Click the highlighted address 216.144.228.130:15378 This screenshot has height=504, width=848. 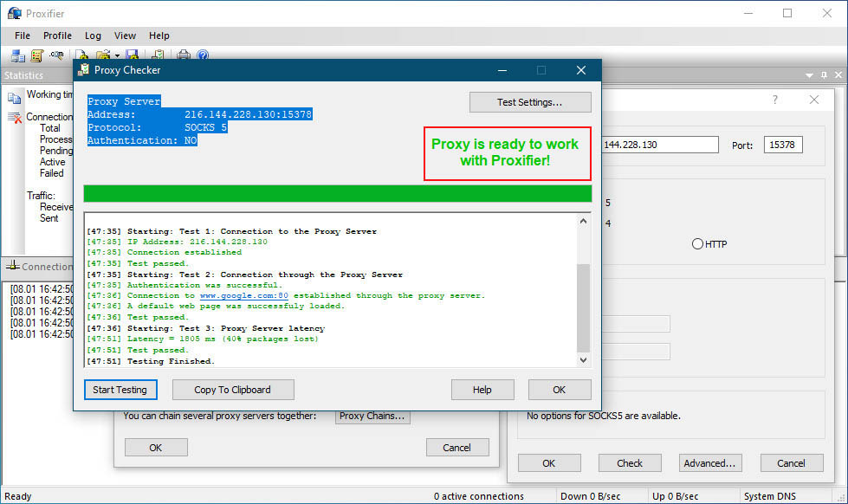pyautogui.click(x=249, y=114)
